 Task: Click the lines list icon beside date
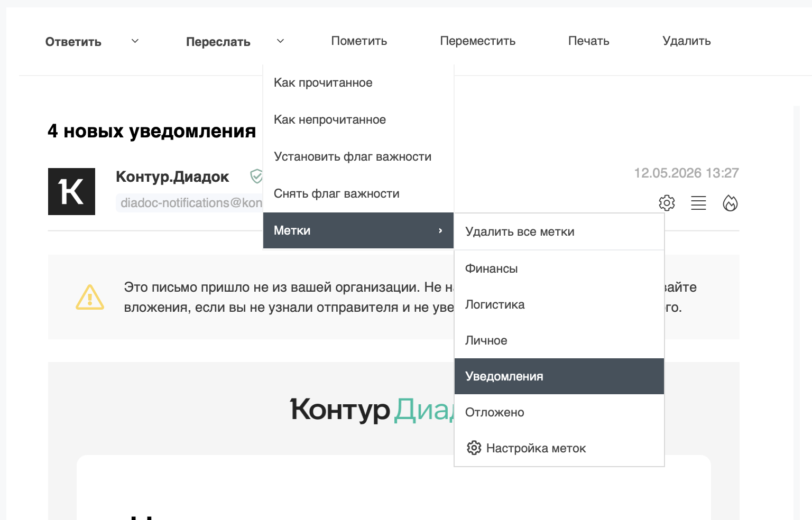click(698, 203)
